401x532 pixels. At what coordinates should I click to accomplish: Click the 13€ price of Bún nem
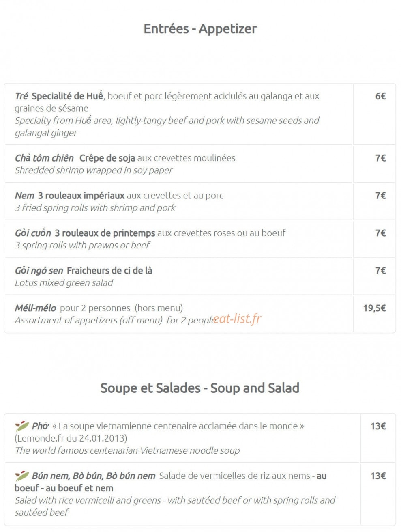click(378, 476)
